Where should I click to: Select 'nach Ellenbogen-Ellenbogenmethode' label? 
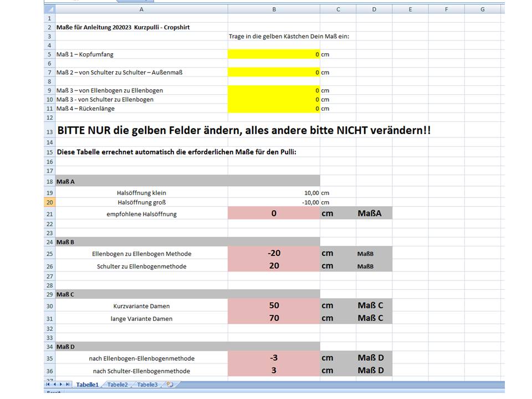[141, 359]
